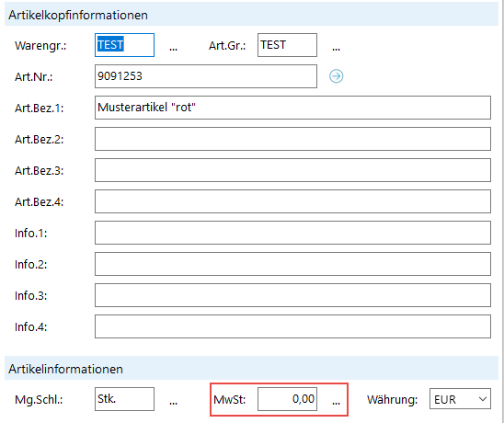Focus the Info.4 text field
The image size is (504, 423).
point(292,326)
